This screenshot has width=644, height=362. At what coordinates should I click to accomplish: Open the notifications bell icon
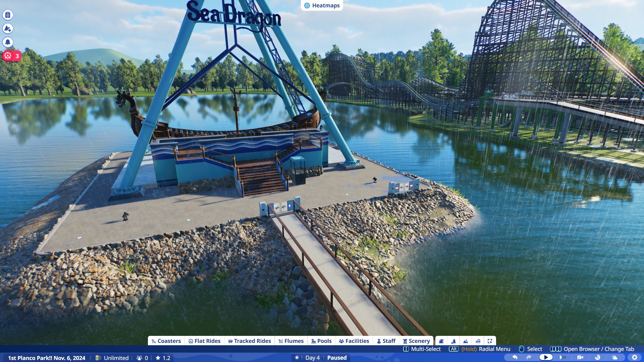pyautogui.click(x=8, y=42)
